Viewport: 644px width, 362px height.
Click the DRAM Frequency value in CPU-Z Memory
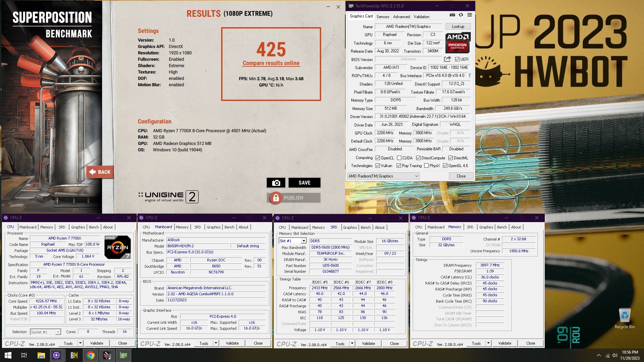(490, 265)
